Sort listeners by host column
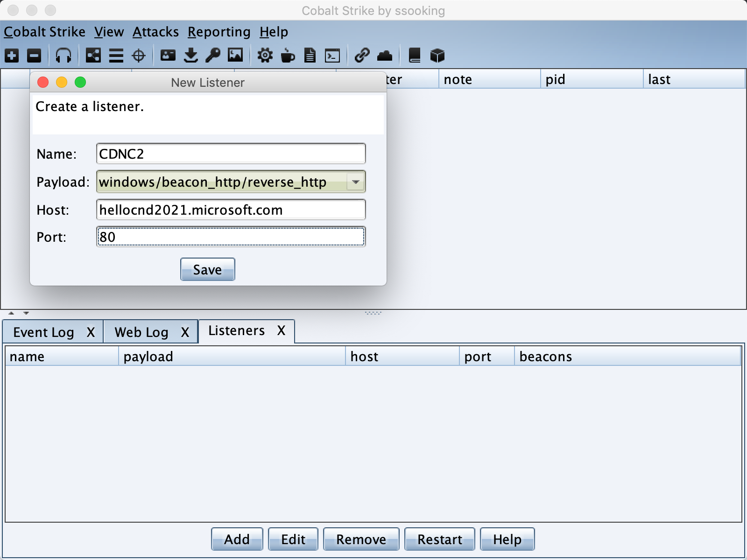The image size is (747, 560). tap(402, 356)
